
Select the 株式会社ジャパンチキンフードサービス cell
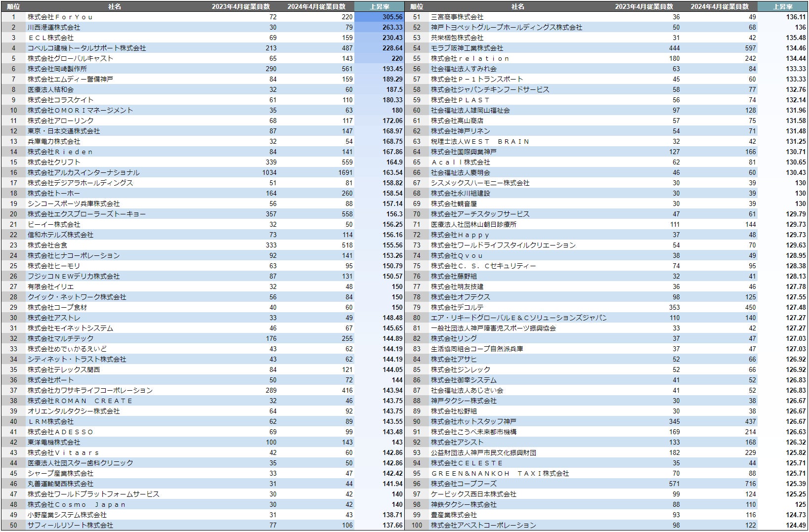[490, 89]
